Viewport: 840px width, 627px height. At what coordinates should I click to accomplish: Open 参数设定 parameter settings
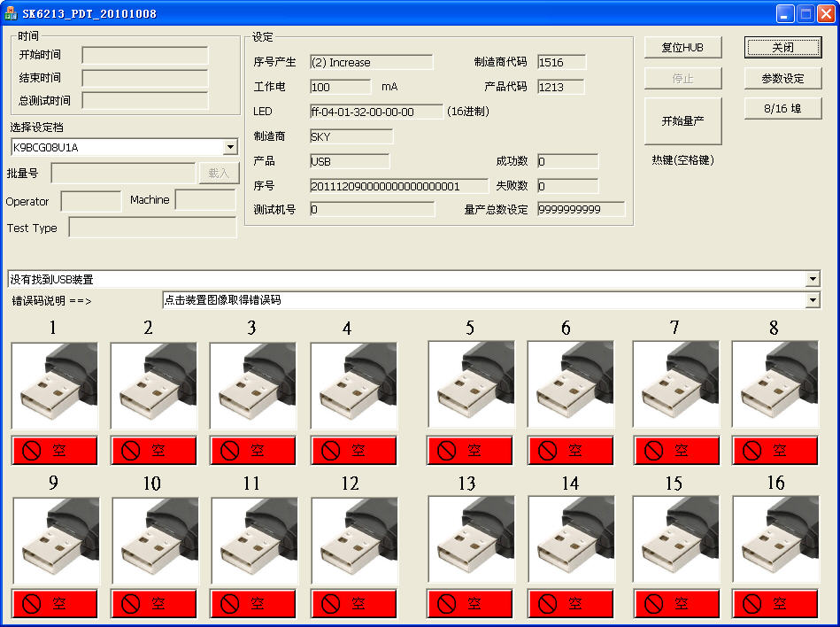782,79
